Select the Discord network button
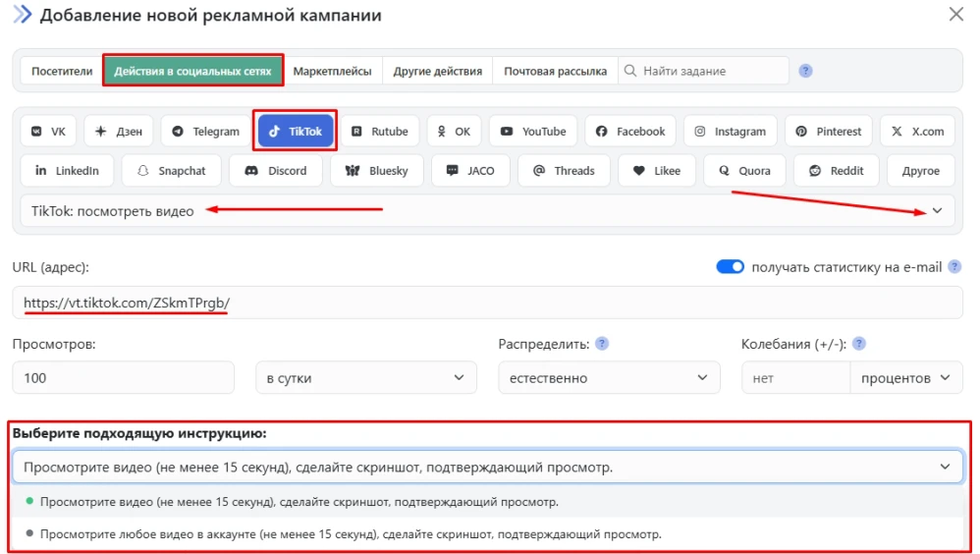Screen dimensions: 980x554 (276, 171)
